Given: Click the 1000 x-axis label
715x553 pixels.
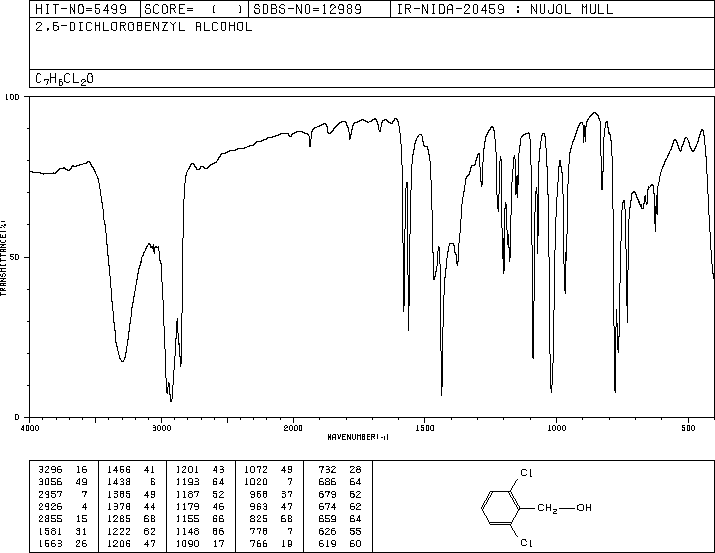Looking at the screenshot, I should click(556, 428).
